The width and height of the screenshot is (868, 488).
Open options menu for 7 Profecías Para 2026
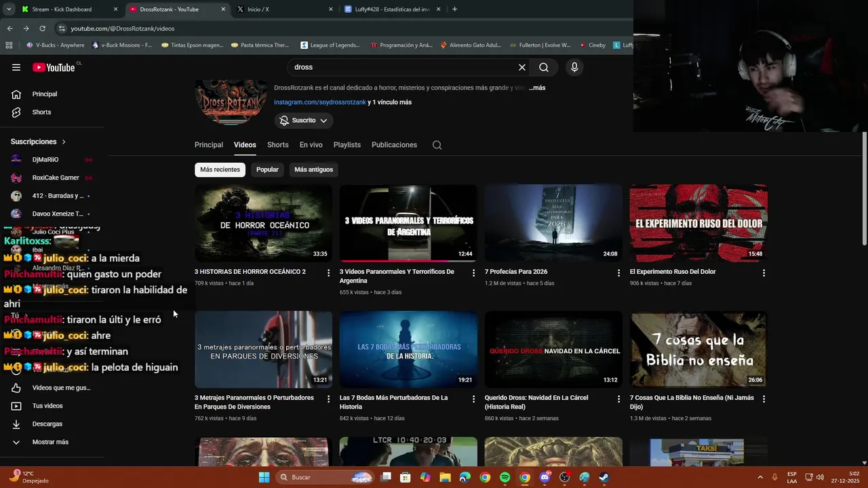tap(618, 272)
